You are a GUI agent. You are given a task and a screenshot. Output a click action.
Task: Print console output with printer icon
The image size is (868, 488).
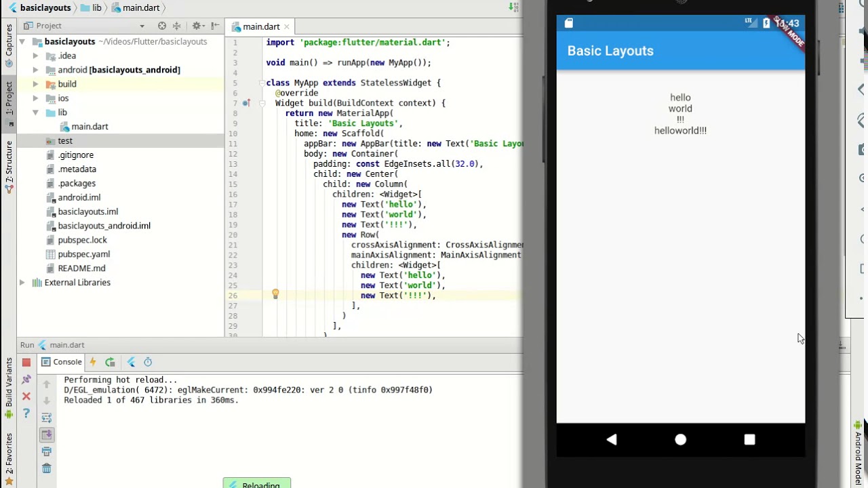coord(47,451)
